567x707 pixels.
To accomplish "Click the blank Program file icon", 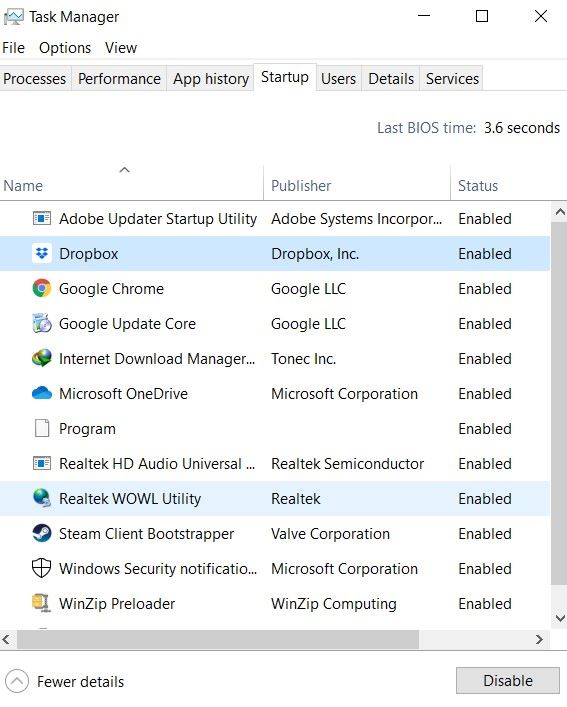I will click(x=42, y=428).
